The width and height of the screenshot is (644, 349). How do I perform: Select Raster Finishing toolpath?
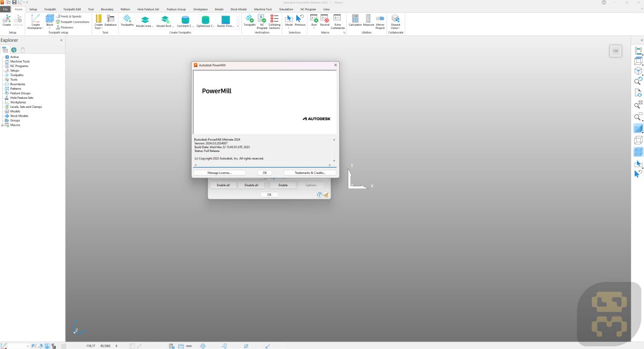coord(226,21)
